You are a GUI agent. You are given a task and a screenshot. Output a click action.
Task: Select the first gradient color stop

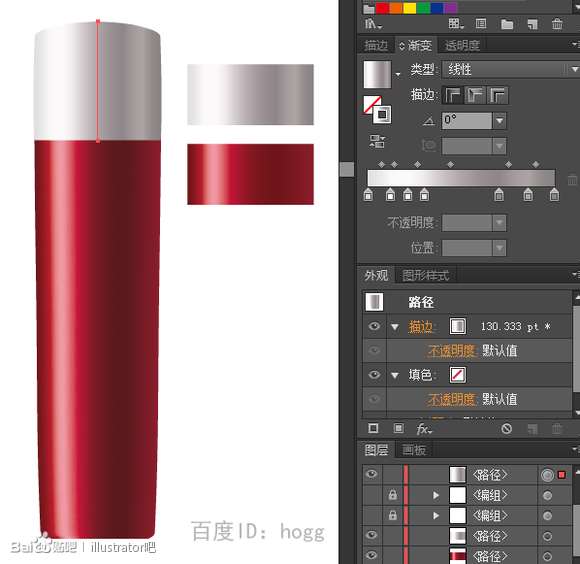[368, 194]
